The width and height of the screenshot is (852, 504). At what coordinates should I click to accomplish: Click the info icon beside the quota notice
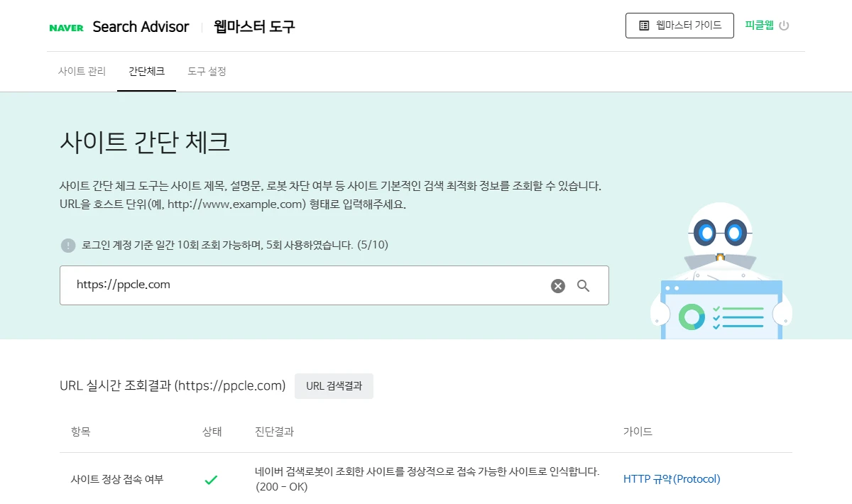67,246
